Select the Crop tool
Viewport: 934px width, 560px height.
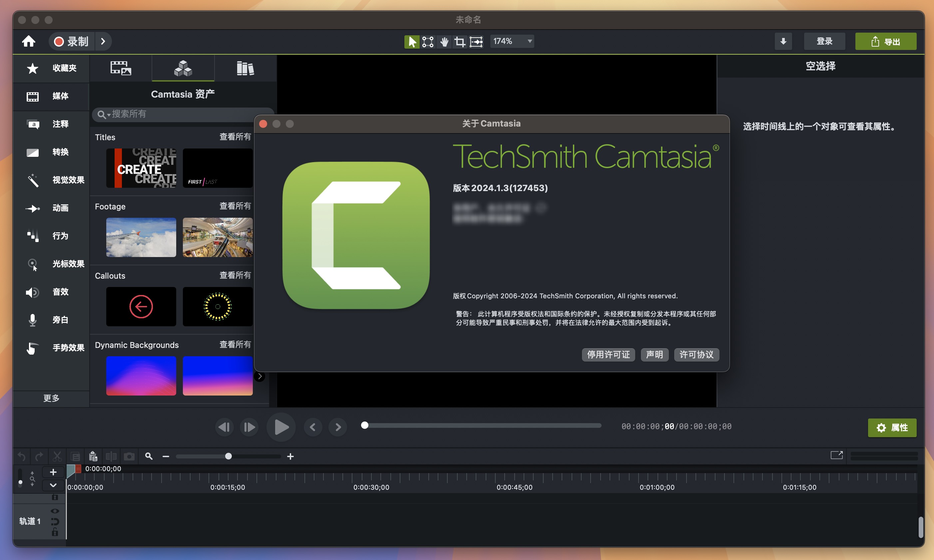click(x=460, y=42)
